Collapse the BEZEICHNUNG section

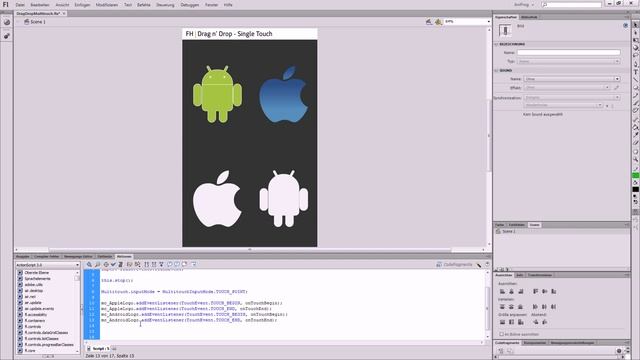coord(496,44)
